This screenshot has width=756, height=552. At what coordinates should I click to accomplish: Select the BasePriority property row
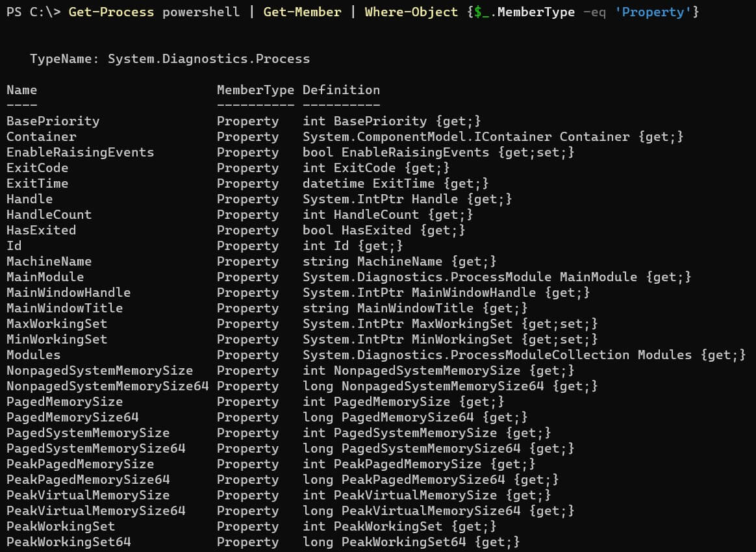tap(53, 121)
